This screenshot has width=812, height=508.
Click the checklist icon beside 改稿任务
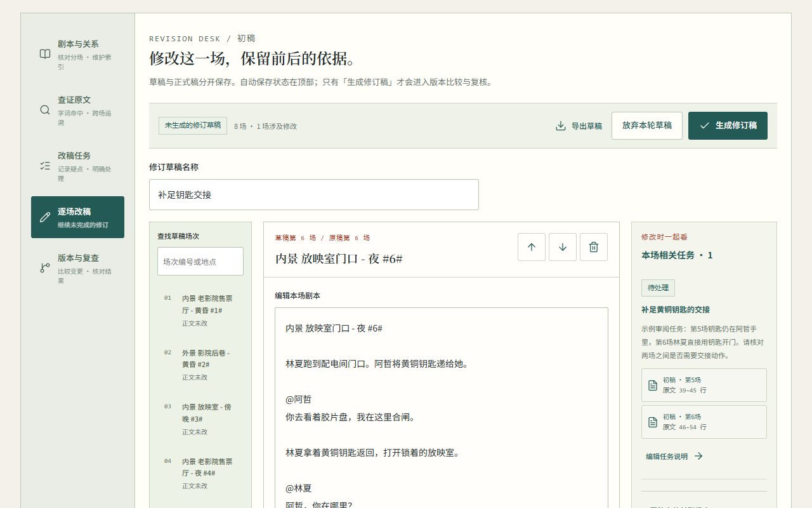[x=45, y=166]
